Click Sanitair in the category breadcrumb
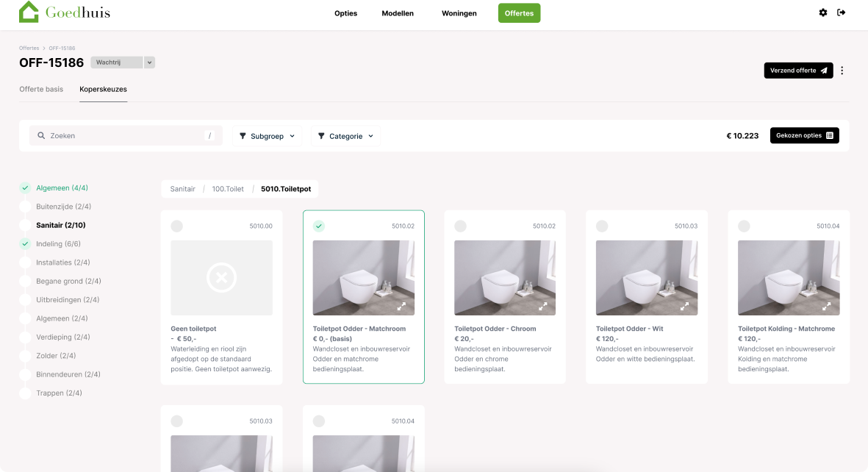868x472 pixels. pyautogui.click(x=183, y=189)
